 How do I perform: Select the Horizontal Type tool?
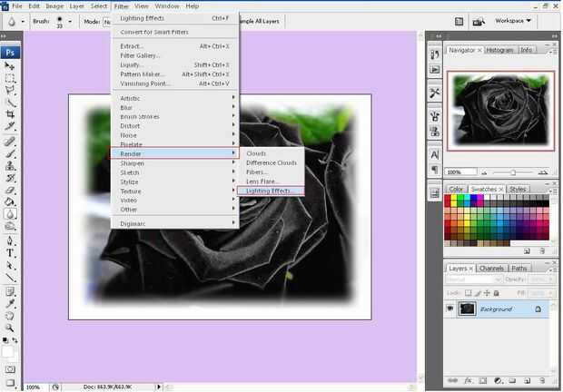point(10,253)
